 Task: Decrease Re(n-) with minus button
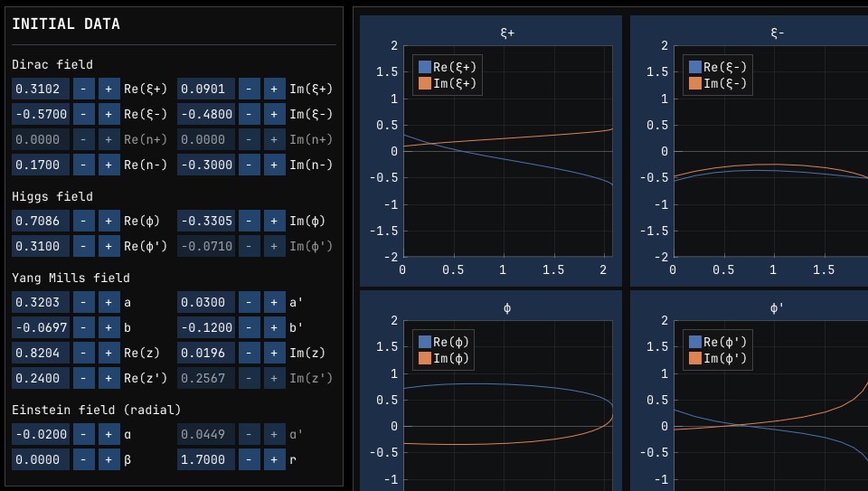[83, 165]
